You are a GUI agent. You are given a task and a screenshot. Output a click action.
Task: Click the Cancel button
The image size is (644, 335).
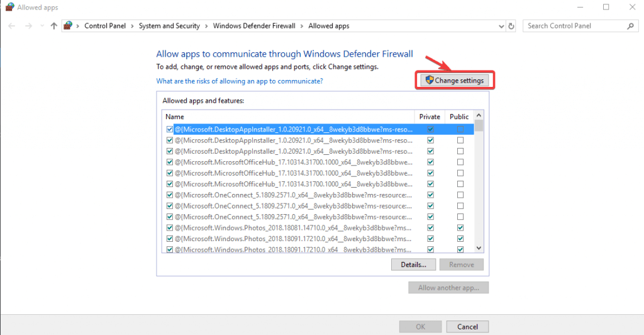click(x=467, y=327)
